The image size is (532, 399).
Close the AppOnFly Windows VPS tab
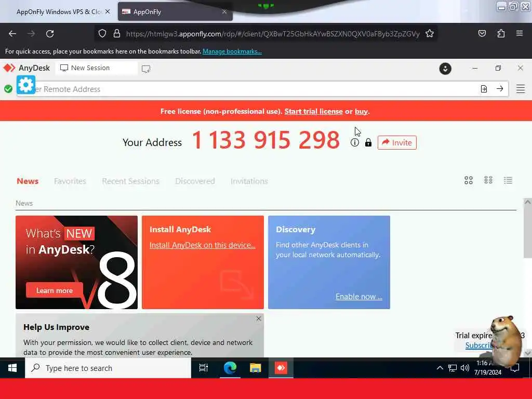(108, 11)
